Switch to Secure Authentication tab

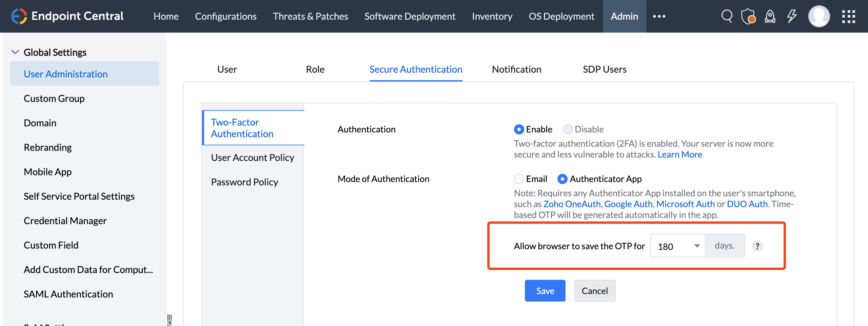(416, 69)
